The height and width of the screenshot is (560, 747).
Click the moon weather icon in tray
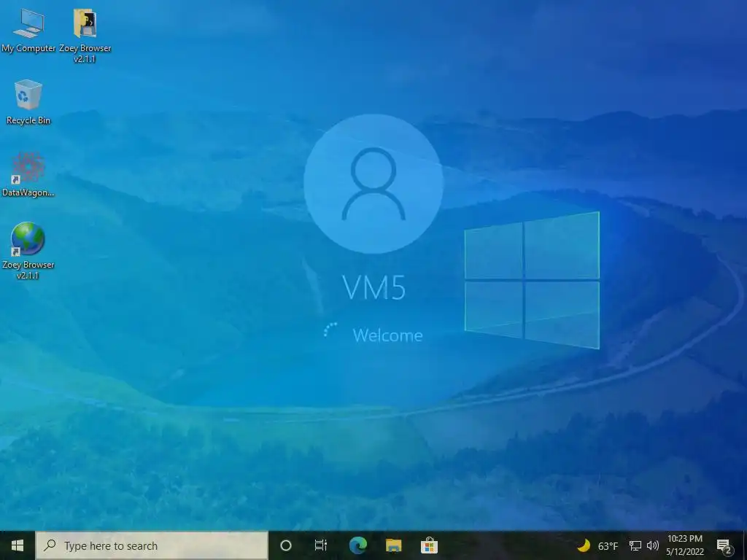pyautogui.click(x=584, y=545)
